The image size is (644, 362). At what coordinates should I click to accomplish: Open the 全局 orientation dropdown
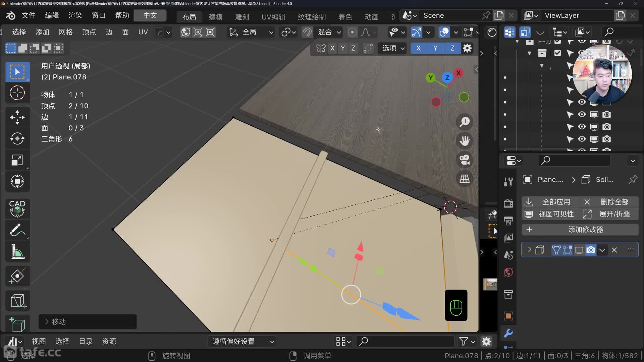coord(251,32)
